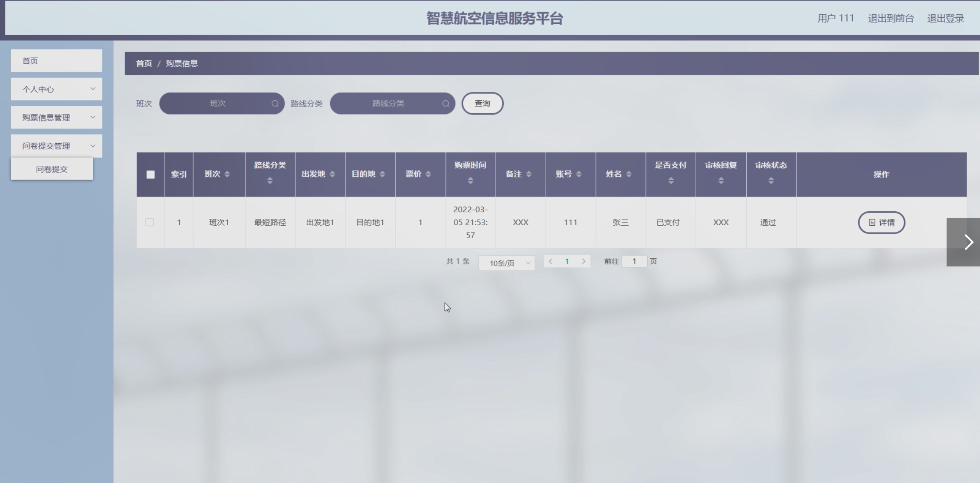The height and width of the screenshot is (483, 980).
Task: Collapse 问卷提交管理 sidebar menu
Action: pos(56,146)
